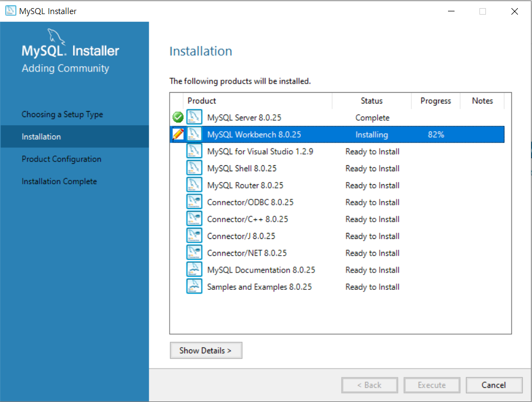This screenshot has width=532, height=402.
Task: Click the Notes column header
Action: [x=482, y=101]
